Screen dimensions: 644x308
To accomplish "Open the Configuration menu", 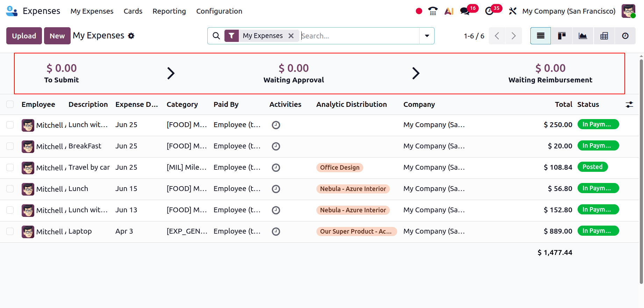I will coord(219,11).
